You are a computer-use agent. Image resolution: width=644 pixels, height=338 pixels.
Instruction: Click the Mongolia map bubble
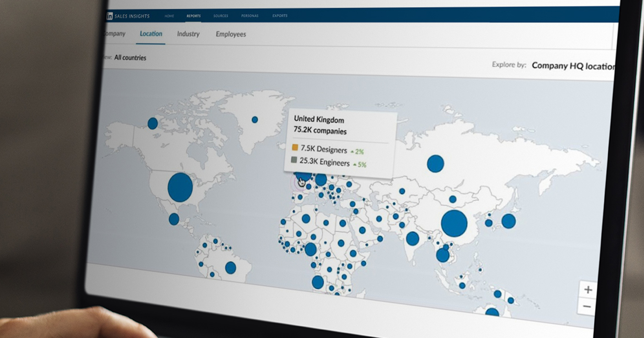(x=453, y=199)
